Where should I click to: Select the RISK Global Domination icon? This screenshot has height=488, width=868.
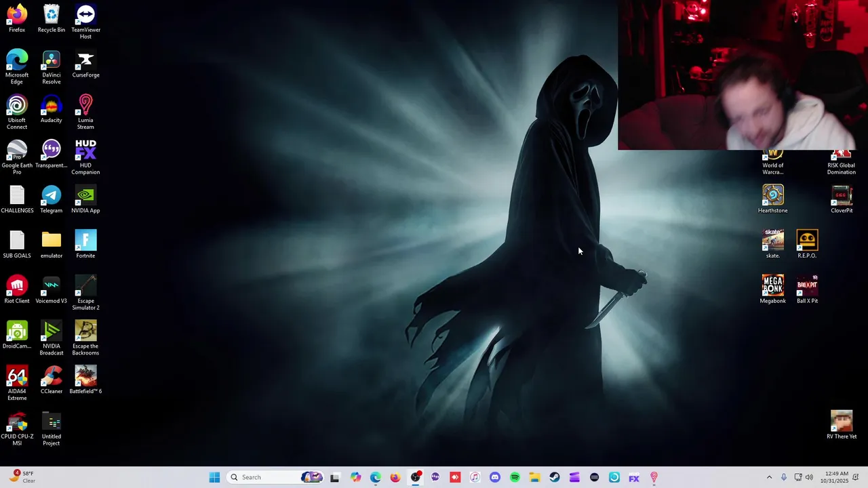tap(842, 163)
